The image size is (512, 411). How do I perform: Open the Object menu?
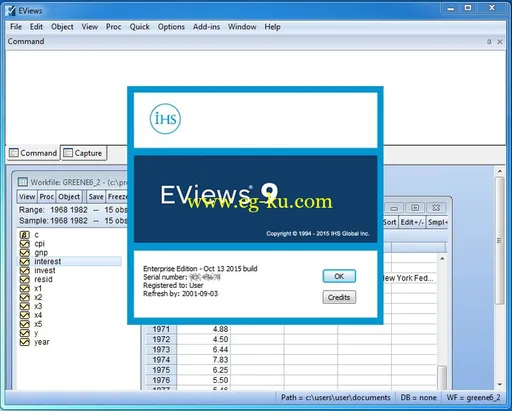62,27
